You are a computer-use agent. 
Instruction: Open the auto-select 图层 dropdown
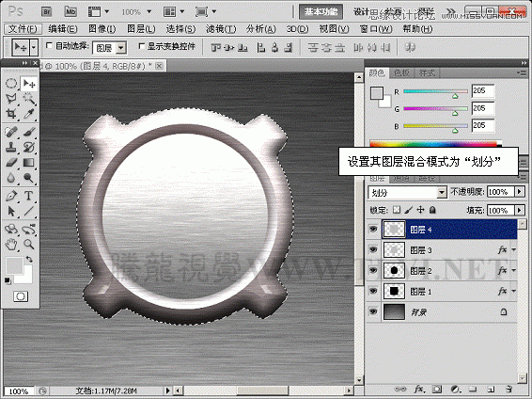(110, 48)
